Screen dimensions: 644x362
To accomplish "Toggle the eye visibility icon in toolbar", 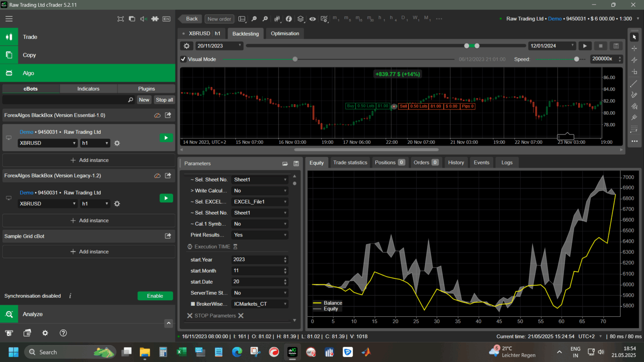I will point(312,19).
